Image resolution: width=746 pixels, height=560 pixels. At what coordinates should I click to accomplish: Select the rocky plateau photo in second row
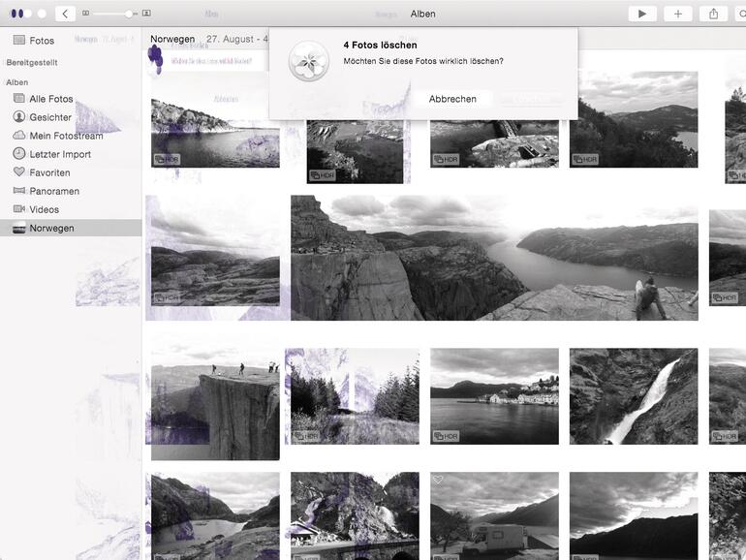pos(215,258)
